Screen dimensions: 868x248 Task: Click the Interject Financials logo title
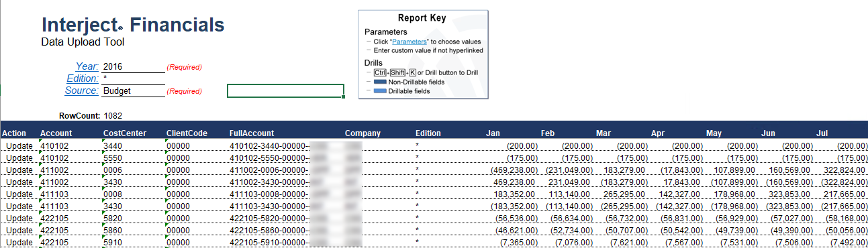(133, 25)
